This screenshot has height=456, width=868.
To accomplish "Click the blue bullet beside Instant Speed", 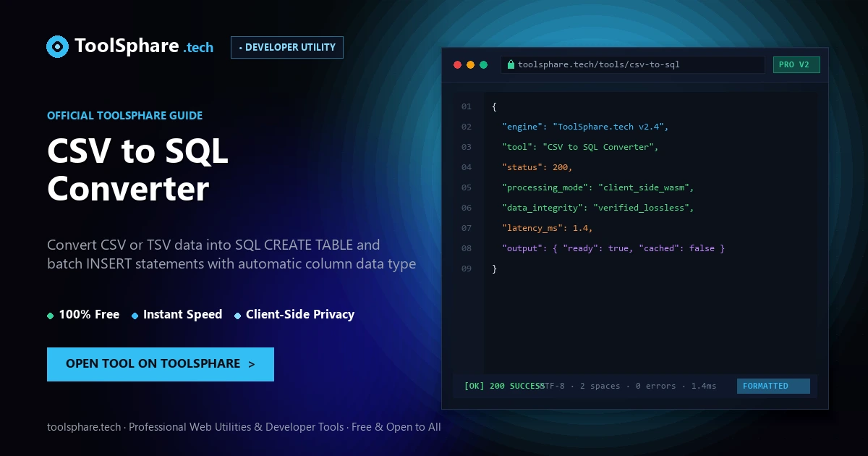I will click(135, 316).
